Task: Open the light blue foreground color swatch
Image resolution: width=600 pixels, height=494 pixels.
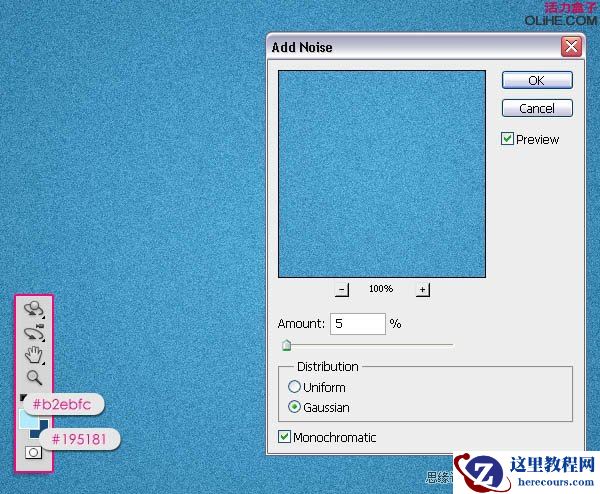Action: (x=28, y=419)
